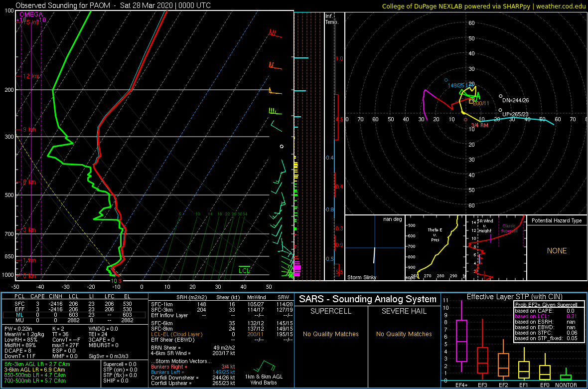Click the 3/4 RM hodograph label

[x=479, y=125]
